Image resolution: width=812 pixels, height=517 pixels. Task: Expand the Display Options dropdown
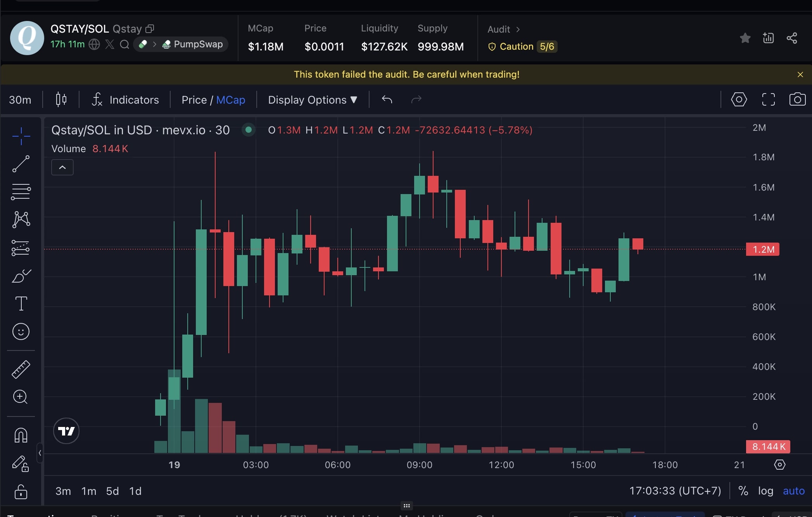313,100
